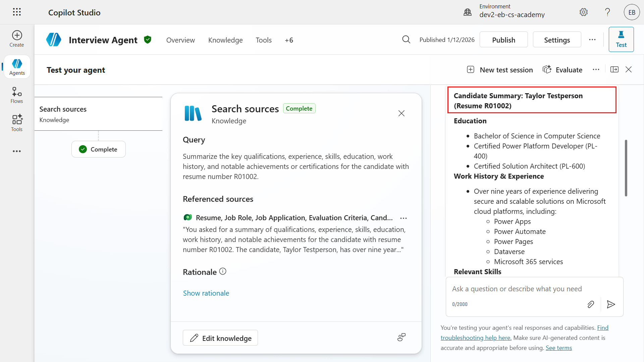Switch to the Overview tab
This screenshot has width=644, height=362.
tap(180, 40)
